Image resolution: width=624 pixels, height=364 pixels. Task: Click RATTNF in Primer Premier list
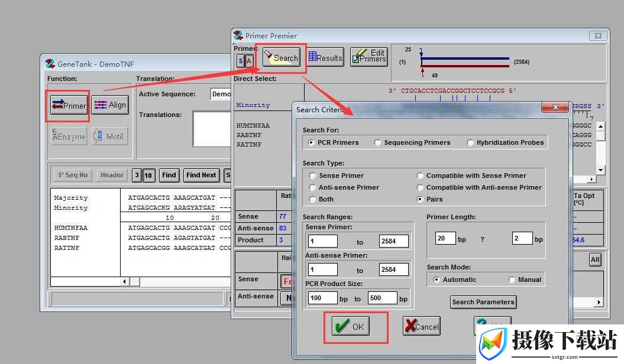pyautogui.click(x=249, y=145)
